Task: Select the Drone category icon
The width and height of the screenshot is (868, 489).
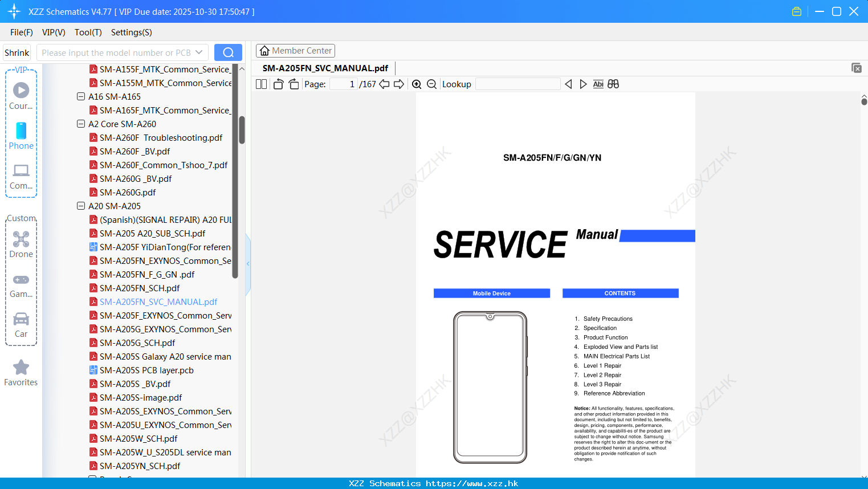Action: (x=21, y=239)
